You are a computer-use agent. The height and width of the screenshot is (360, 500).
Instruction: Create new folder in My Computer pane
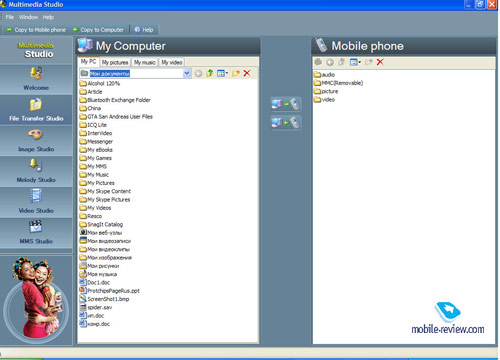coord(236,73)
